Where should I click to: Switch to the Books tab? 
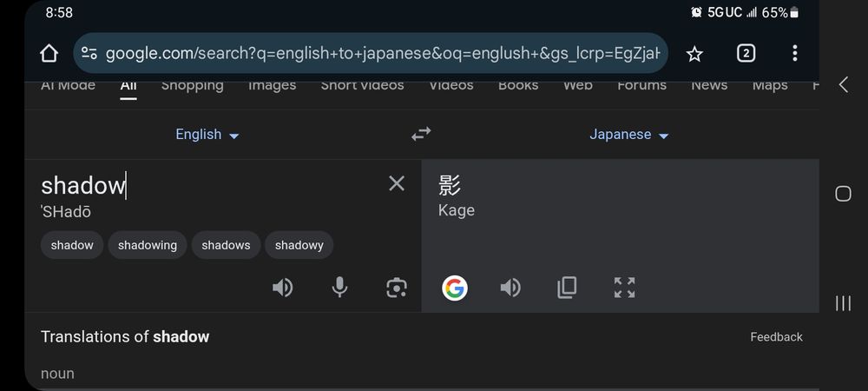click(x=518, y=85)
